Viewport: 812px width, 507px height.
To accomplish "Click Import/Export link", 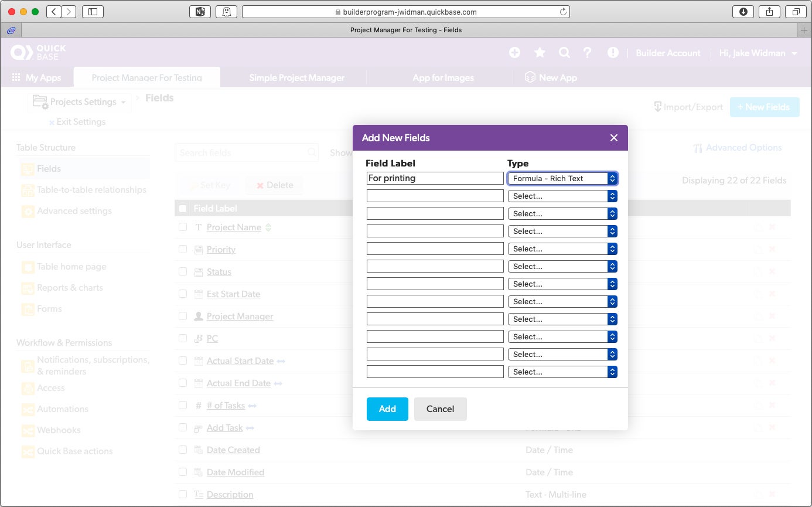I will (688, 107).
